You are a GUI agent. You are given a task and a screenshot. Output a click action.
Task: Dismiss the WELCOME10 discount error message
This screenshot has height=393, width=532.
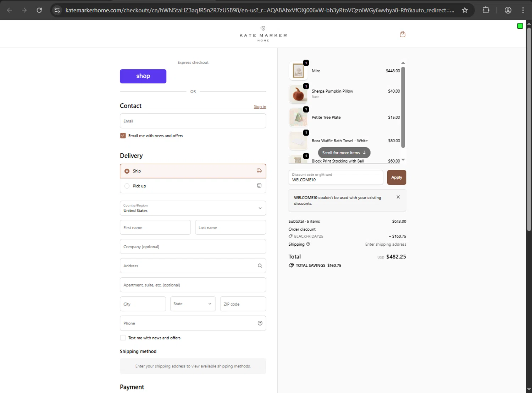click(x=398, y=197)
